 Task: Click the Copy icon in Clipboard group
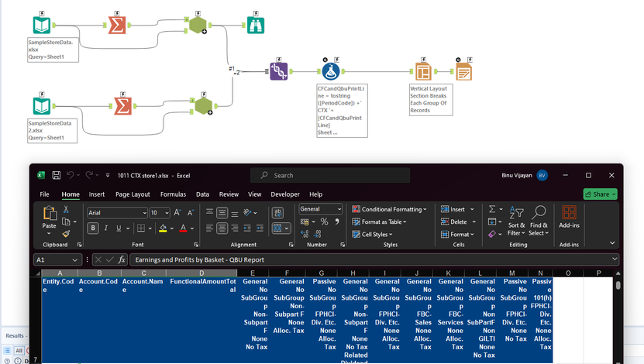click(66, 221)
